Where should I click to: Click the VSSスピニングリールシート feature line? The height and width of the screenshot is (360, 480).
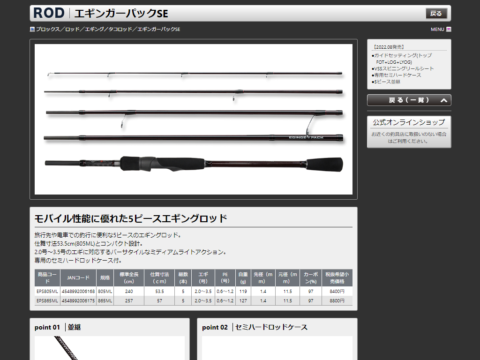(403, 69)
